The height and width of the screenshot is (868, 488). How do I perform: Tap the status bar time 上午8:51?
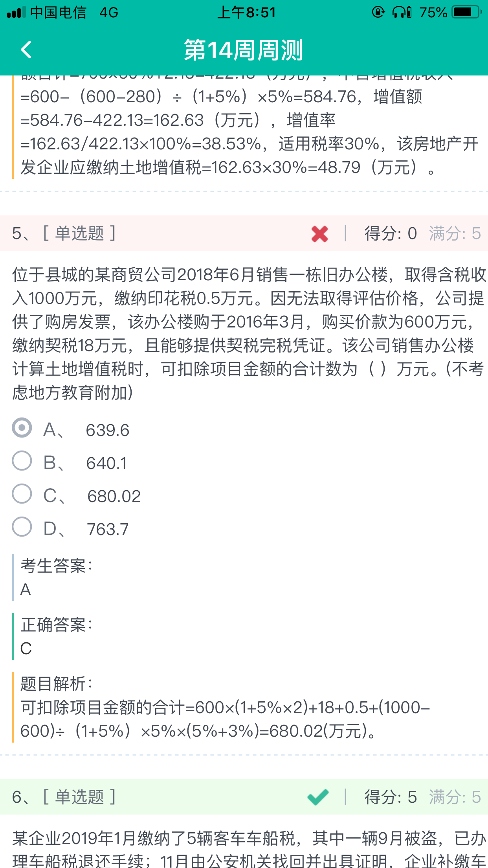(x=247, y=13)
